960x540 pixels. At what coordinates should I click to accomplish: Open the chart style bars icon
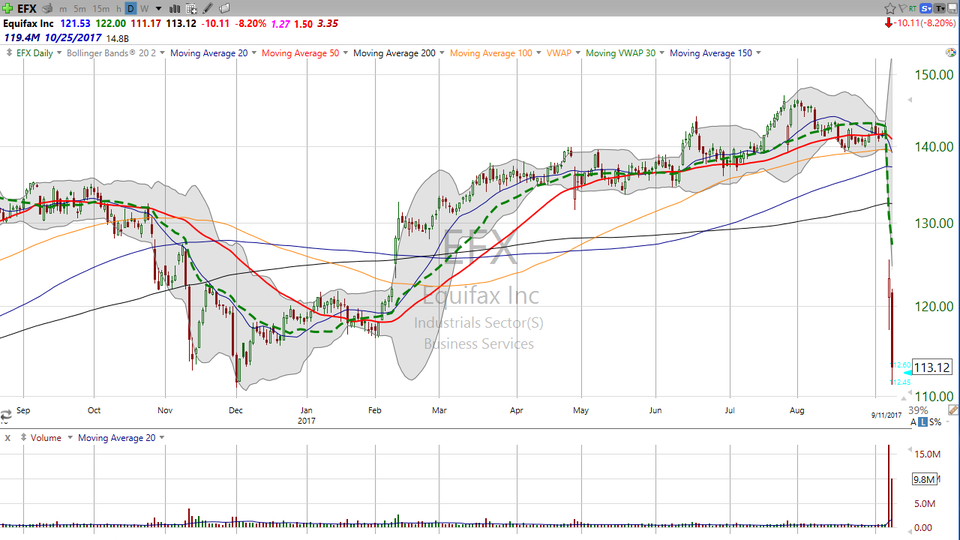coord(174,9)
